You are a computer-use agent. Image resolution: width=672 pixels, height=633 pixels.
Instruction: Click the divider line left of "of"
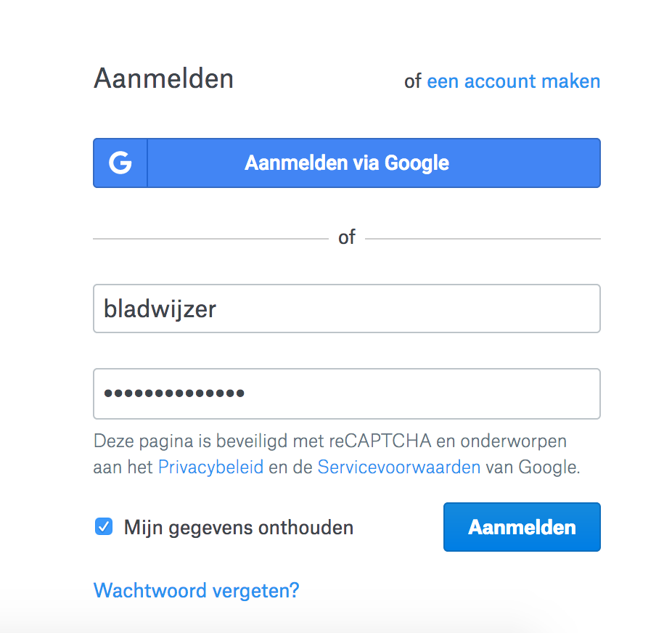point(210,238)
